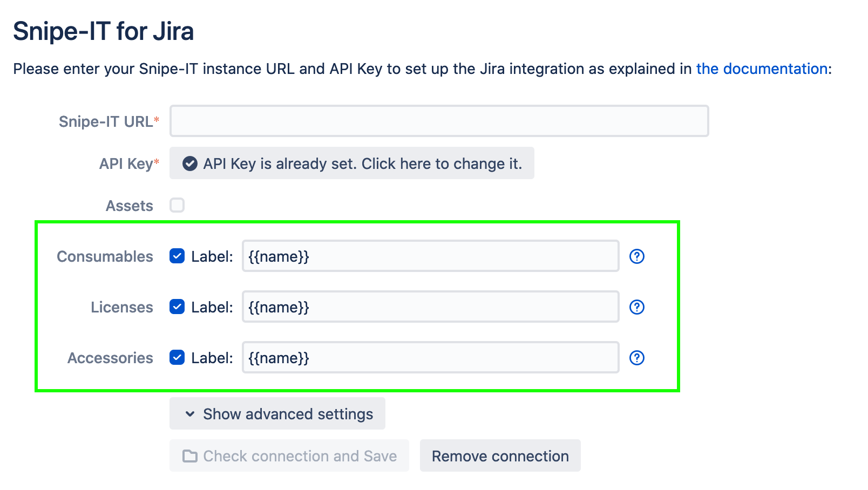
Task: Uncheck the Consumables checkbox
Action: tap(177, 256)
